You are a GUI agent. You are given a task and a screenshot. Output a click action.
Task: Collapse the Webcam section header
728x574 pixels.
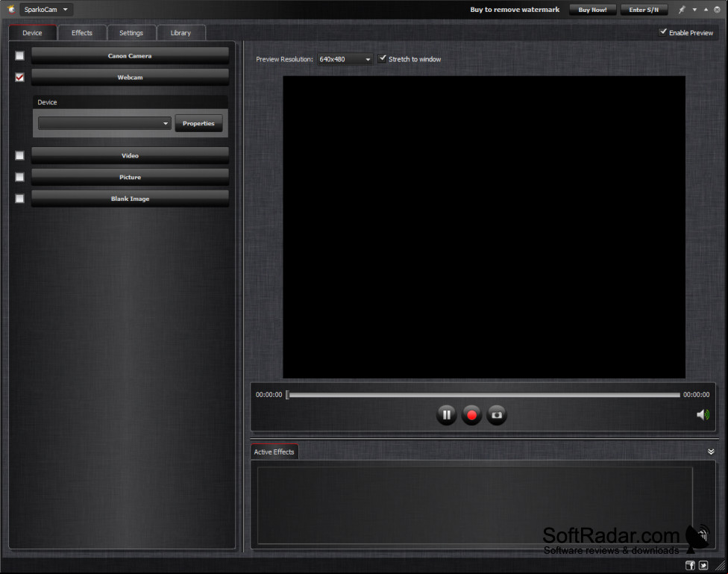pos(130,77)
